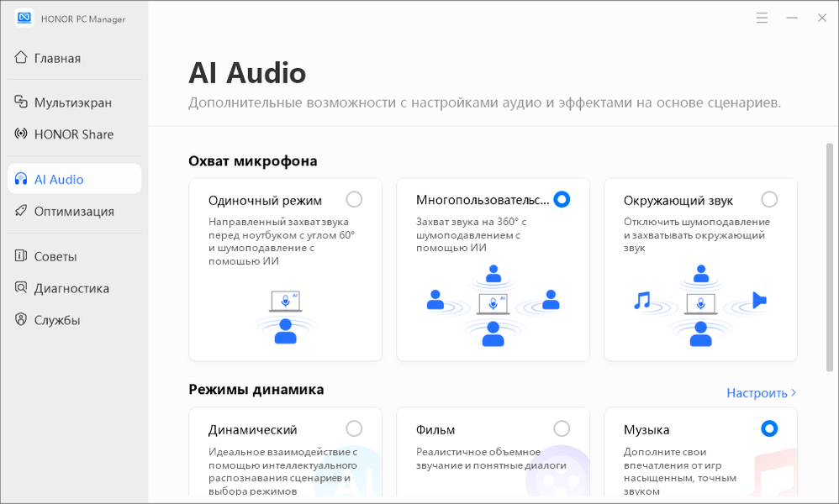Open the Диагностика section
This screenshot has width=839, height=504.
[74, 288]
